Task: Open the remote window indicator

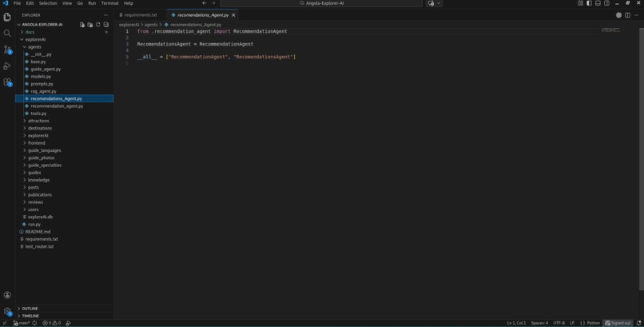Action: (5, 323)
